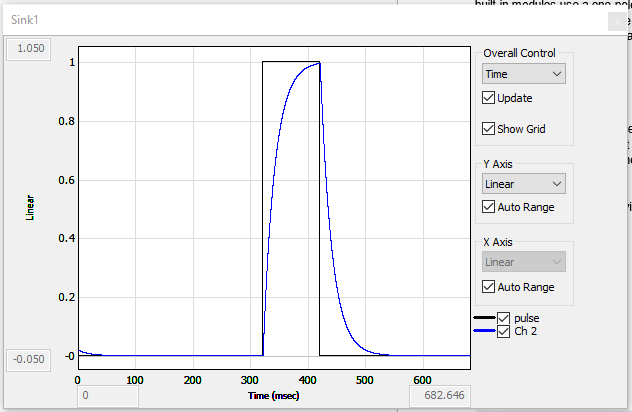This screenshot has width=632, height=412.
Task: Click the flat top of the pulse waveform
Action: pyautogui.click(x=285, y=62)
